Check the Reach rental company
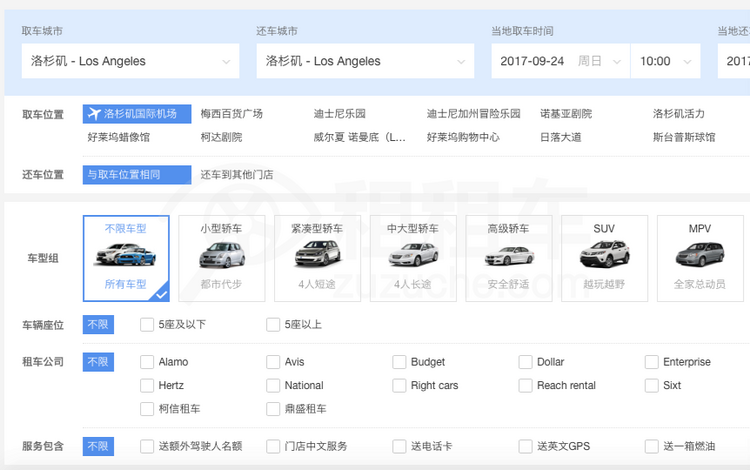Screen dimensions: 750x470 [526, 385]
